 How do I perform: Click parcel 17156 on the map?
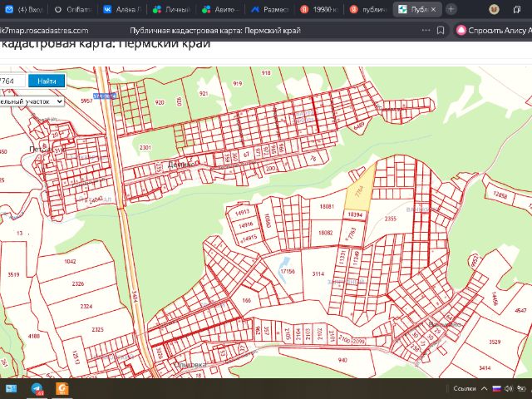[287, 271]
